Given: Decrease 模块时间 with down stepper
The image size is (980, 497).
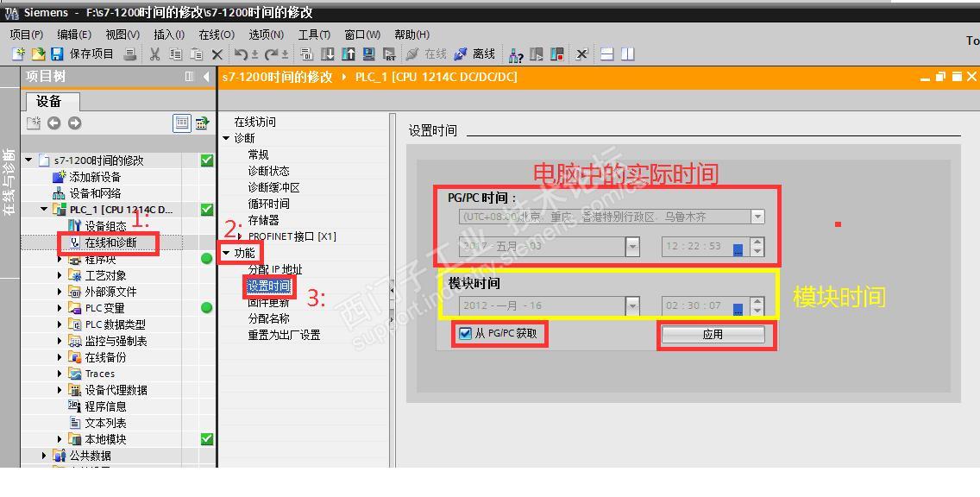Looking at the screenshot, I should pos(757,311).
